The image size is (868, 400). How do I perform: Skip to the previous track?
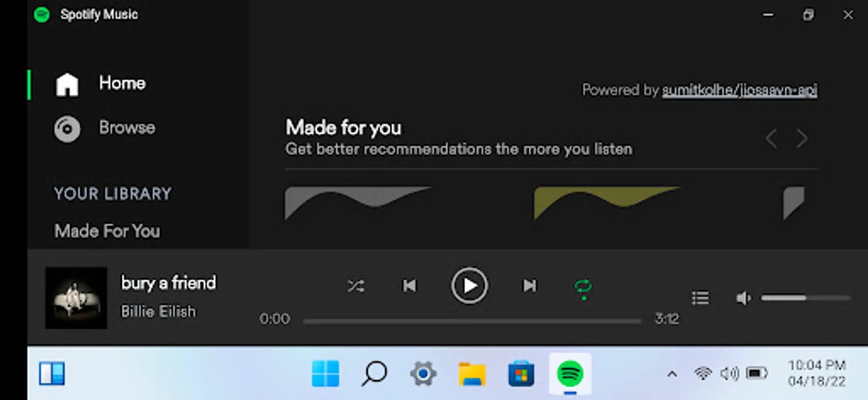(409, 286)
